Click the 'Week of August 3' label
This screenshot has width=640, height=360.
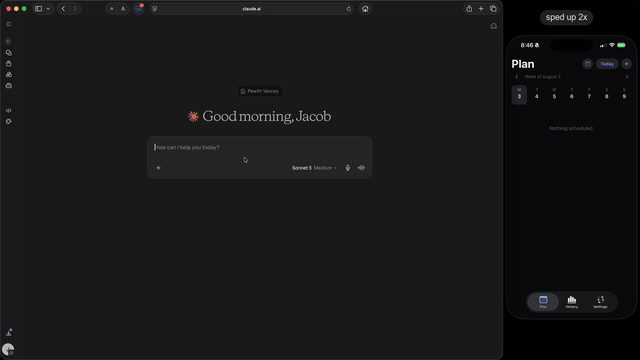[542, 77]
